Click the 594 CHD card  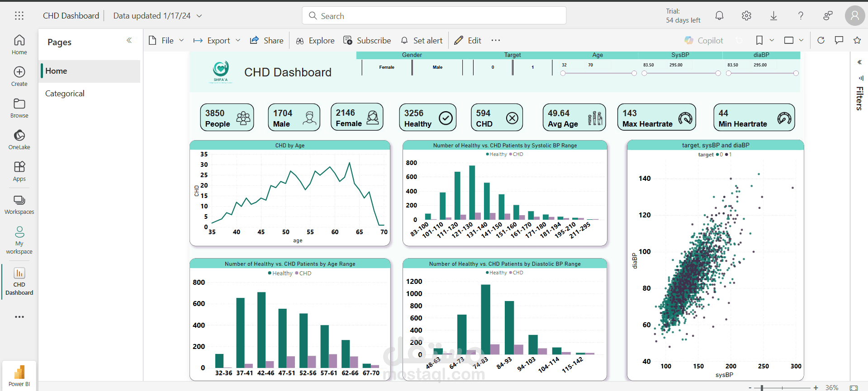[497, 118]
